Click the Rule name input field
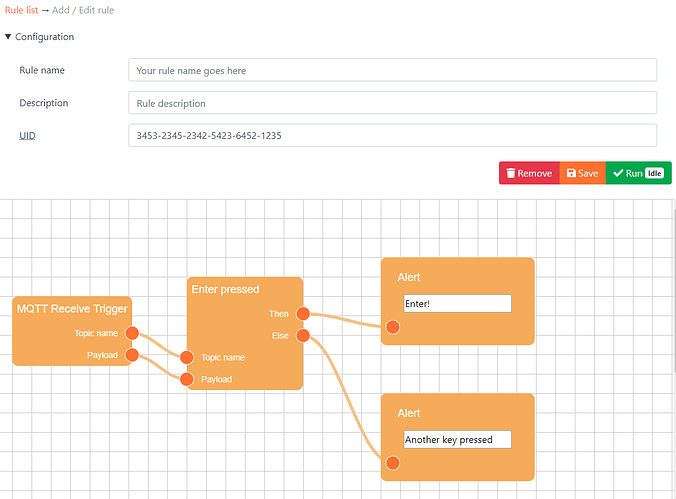 click(x=392, y=70)
